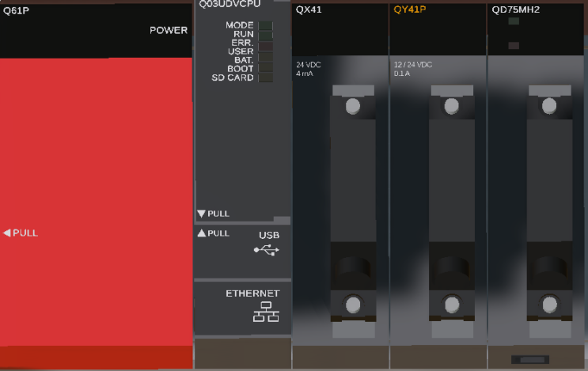
Task: Click the 12 / 24 VDC 0.1 A rating
Action: click(413, 69)
